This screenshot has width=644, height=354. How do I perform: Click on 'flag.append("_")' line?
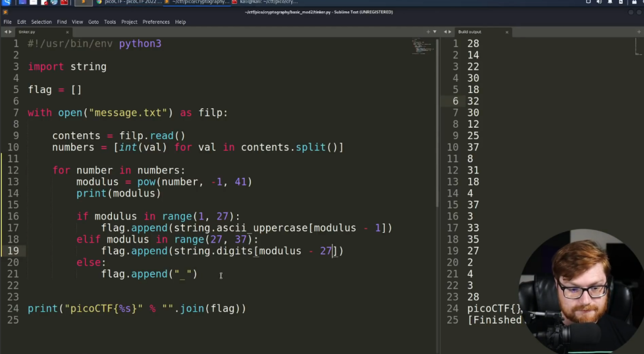150,274
